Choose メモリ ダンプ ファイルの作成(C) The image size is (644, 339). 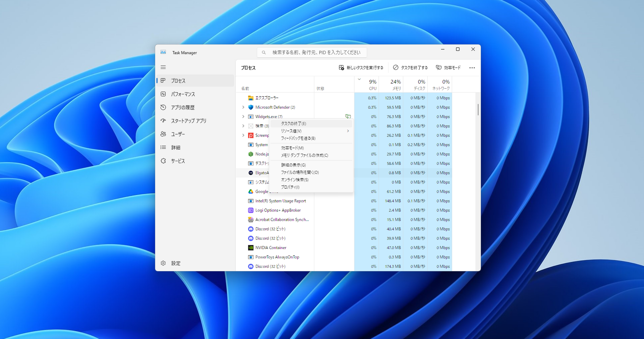311,155
